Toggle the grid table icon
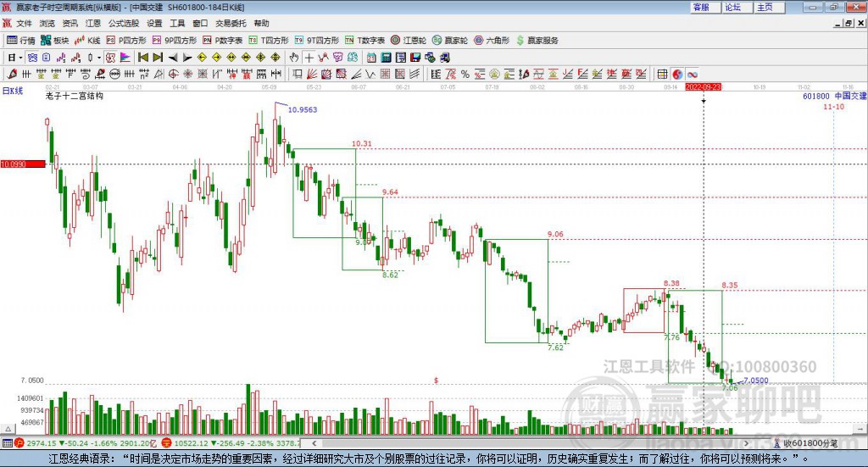Viewport: 868px width, 467px height. (x=662, y=74)
